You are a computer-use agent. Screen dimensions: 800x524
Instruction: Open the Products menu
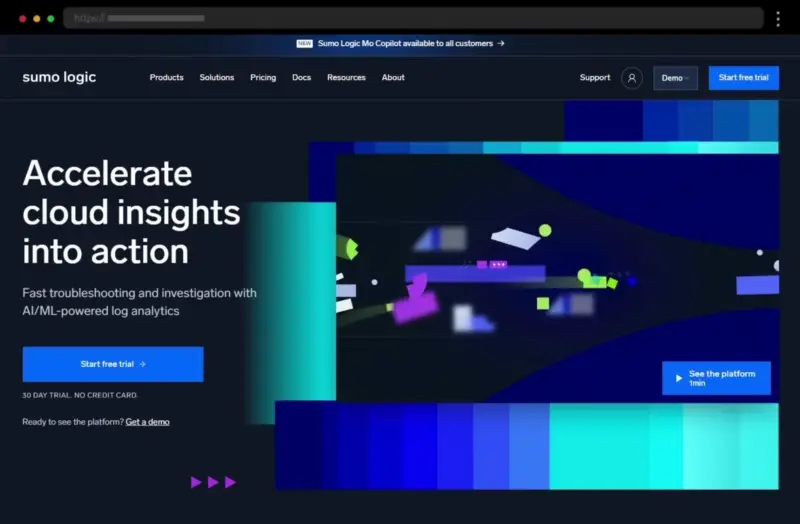[166, 78]
